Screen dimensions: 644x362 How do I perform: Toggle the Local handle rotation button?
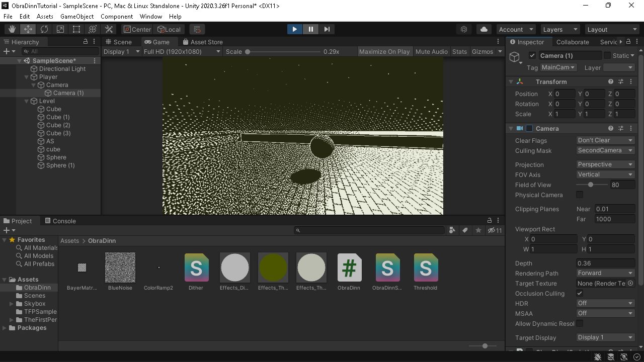pos(169,29)
